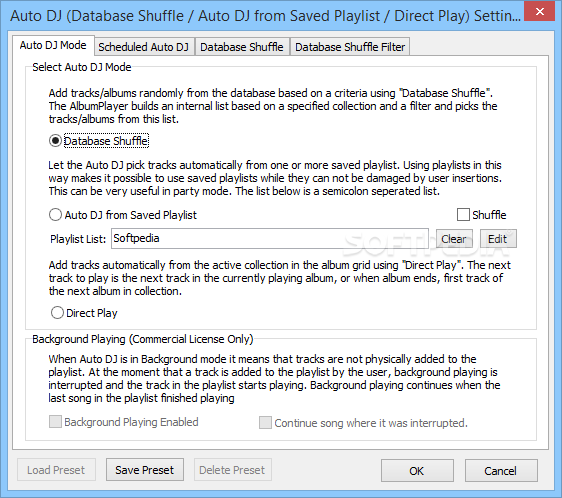Toggle Continue song where it was interrupted

tap(265, 422)
